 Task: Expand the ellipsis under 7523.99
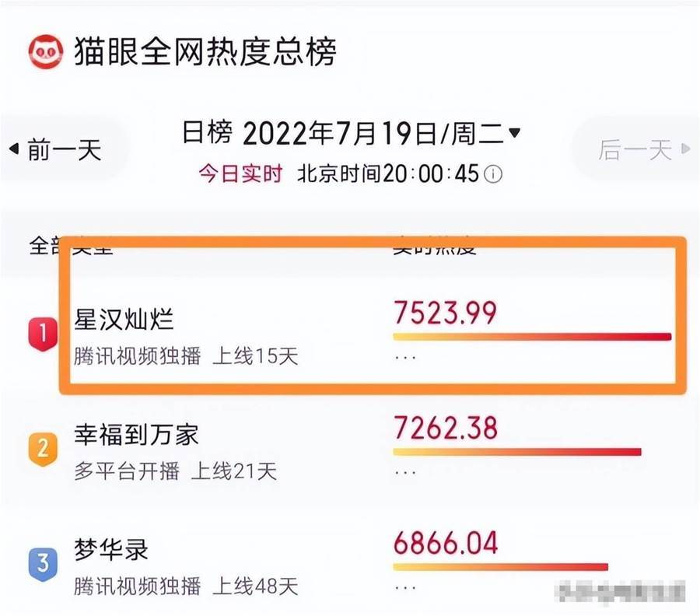point(405,357)
